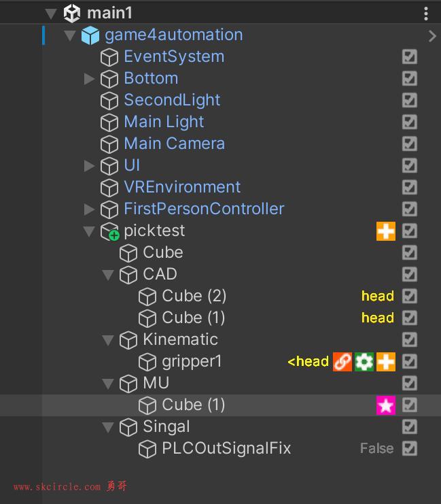Click the Unity scene icon beside main1
This screenshot has height=504, width=441.
pos(71,13)
